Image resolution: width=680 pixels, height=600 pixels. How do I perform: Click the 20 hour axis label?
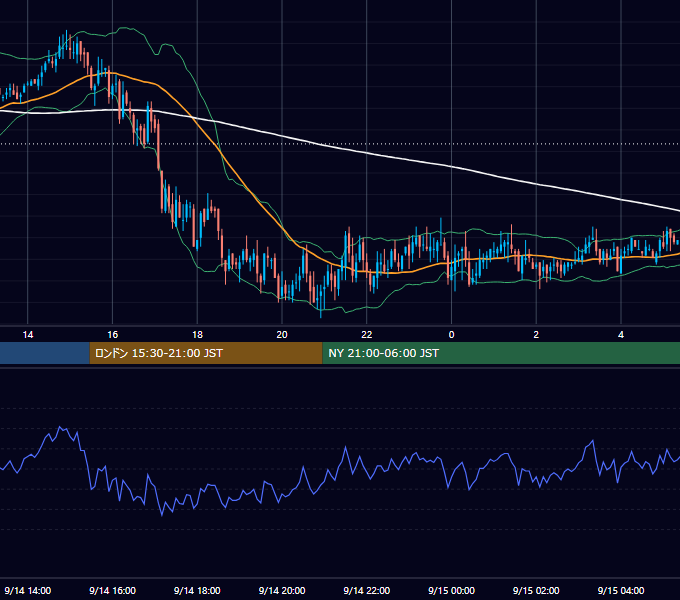tap(282, 335)
